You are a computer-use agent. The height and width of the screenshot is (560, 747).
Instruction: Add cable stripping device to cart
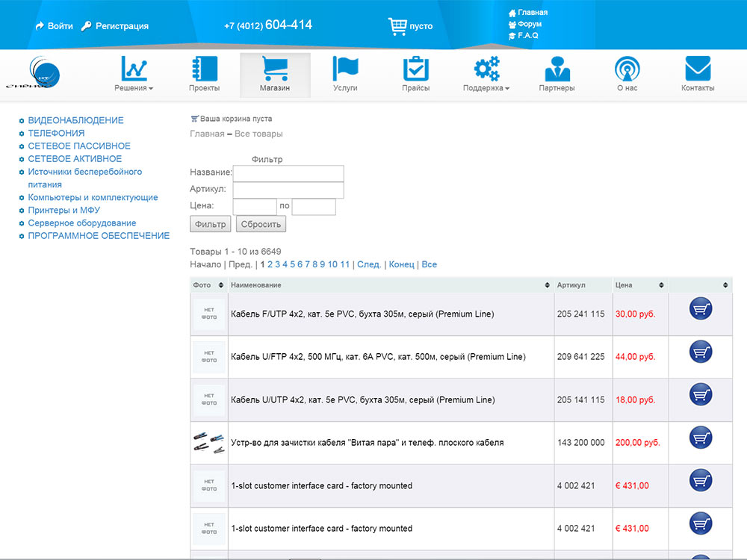(701, 437)
